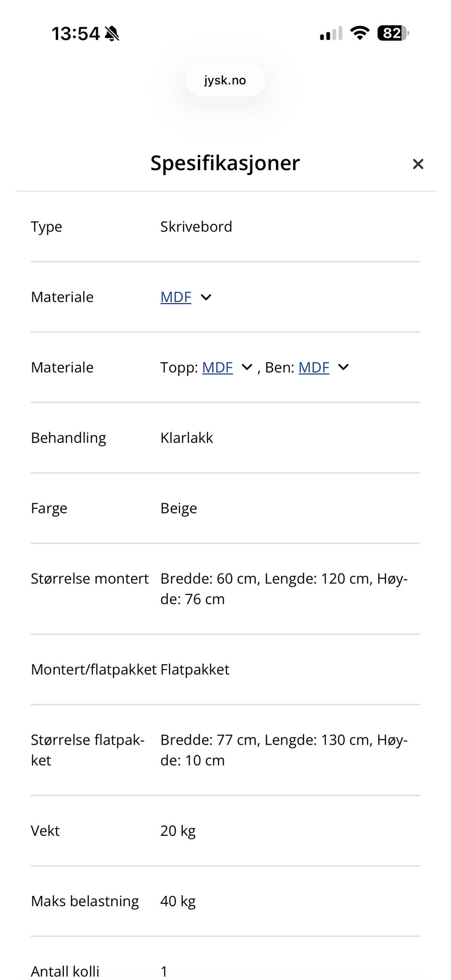Screen dimensions: 451x980
Task: Select the Spesifikasjoner heading
Action: [225, 163]
